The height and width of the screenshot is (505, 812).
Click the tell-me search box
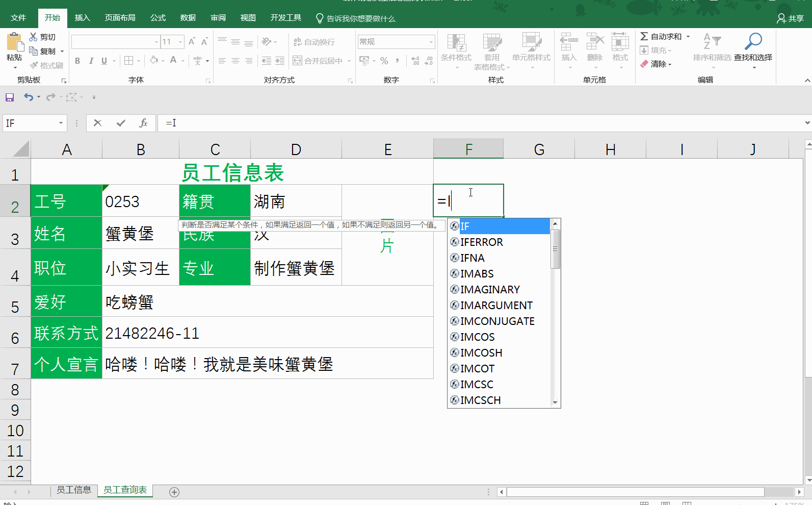pos(356,18)
